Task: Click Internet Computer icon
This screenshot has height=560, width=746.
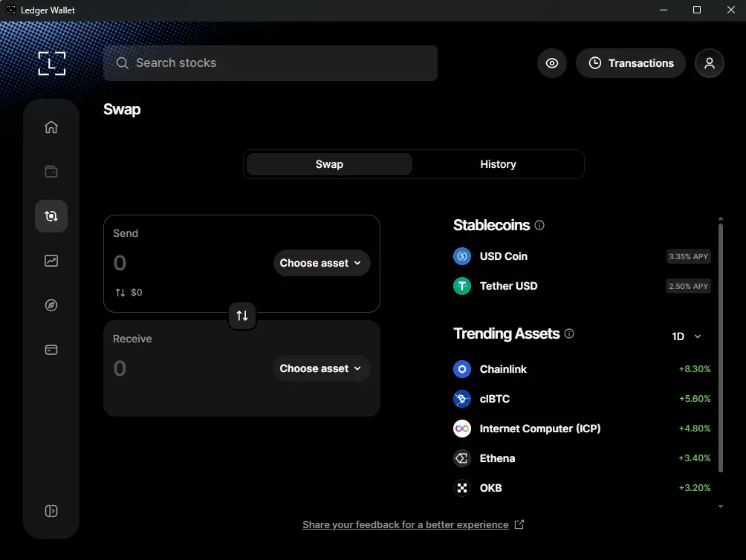Action: (x=462, y=429)
